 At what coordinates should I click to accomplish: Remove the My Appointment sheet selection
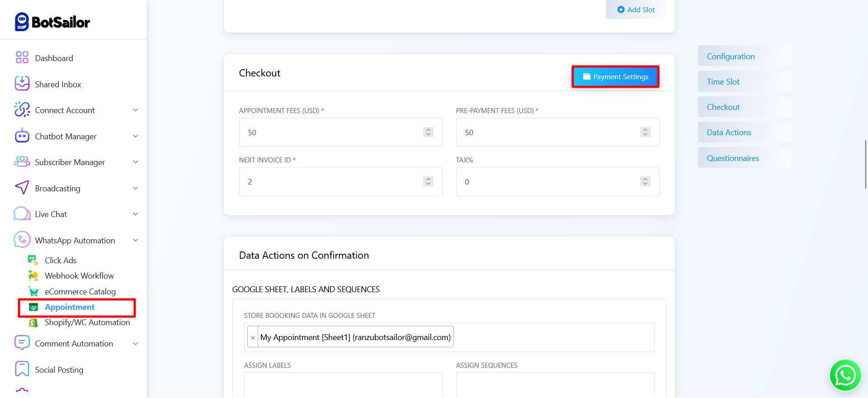coord(253,337)
